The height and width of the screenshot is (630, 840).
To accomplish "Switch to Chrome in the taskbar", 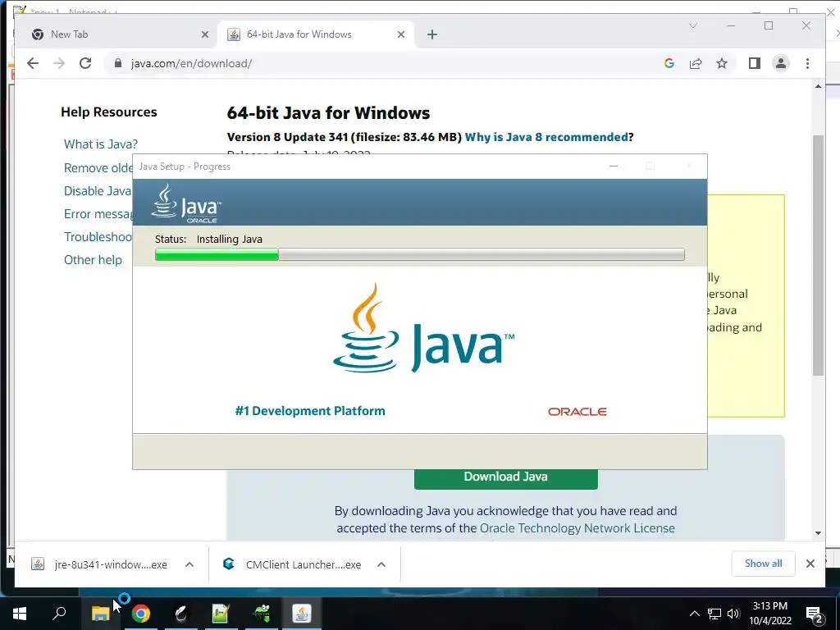I will point(141,614).
